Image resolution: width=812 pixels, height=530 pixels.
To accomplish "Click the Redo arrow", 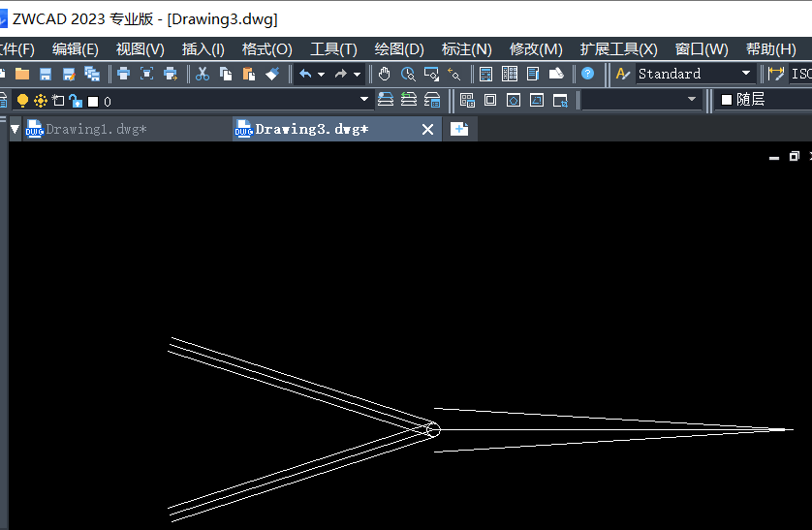I will tap(341, 74).
